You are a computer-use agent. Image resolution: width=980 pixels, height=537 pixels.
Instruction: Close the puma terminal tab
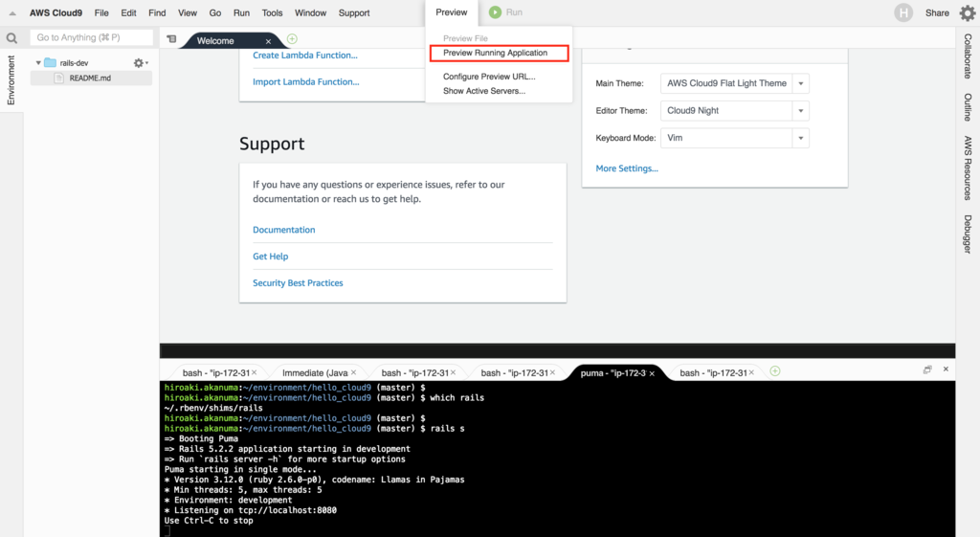click(x=652, y=373)
